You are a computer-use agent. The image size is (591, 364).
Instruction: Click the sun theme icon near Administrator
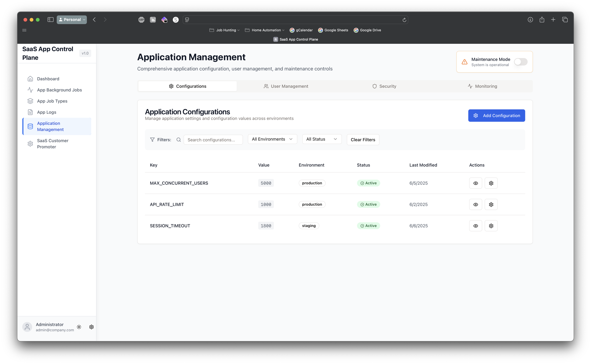(x=79, y=327)
